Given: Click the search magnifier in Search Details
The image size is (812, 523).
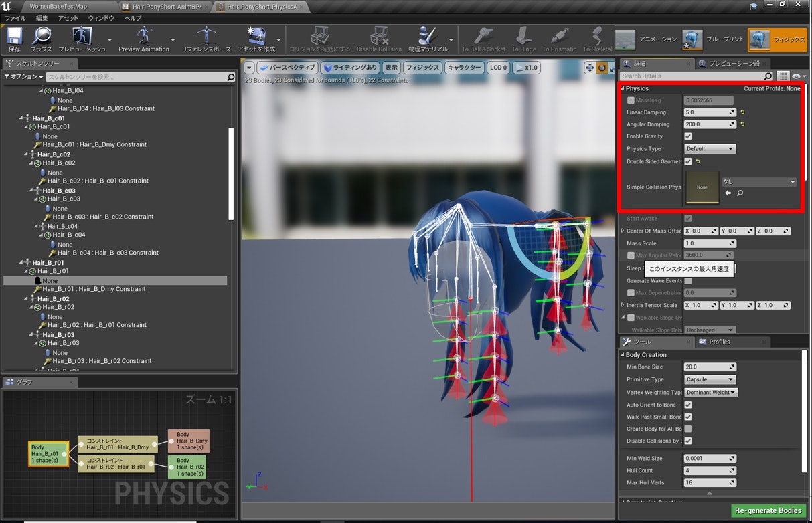Looking at the screenshot, I should (x=768, y=76).
